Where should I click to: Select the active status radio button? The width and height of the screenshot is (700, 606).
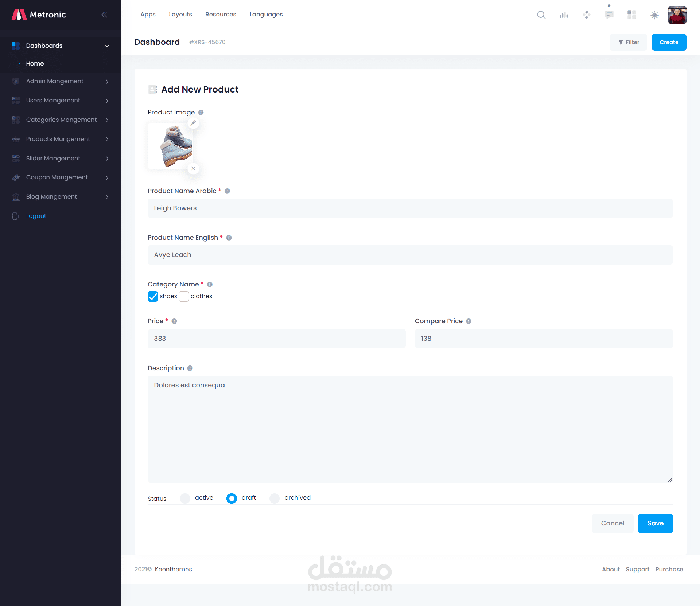tap(185, 498)
